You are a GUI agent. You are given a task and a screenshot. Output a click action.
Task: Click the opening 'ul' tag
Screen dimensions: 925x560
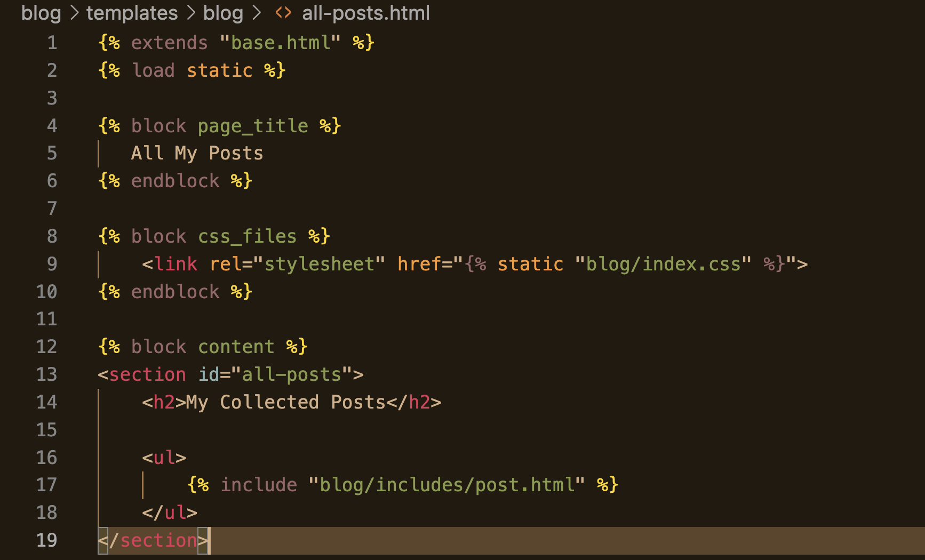point(164,458)
